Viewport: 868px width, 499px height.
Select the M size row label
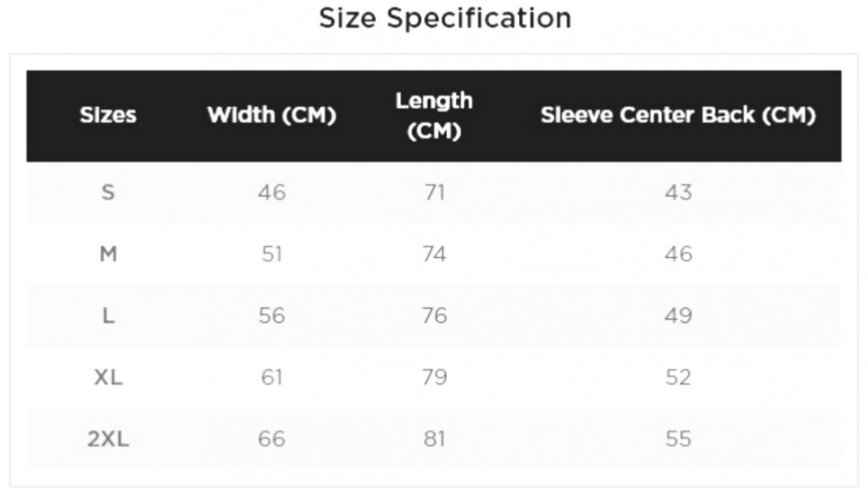click(108, 254)
